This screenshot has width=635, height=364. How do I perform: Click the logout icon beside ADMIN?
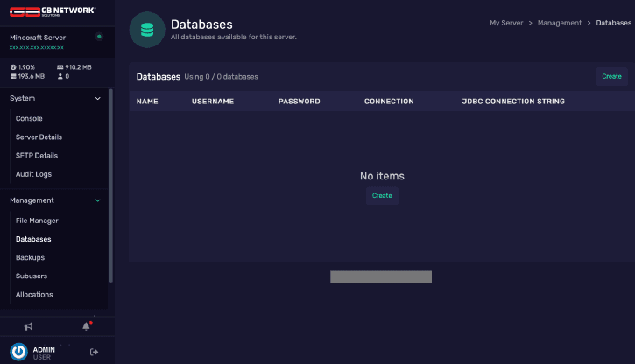pos(94,352)
